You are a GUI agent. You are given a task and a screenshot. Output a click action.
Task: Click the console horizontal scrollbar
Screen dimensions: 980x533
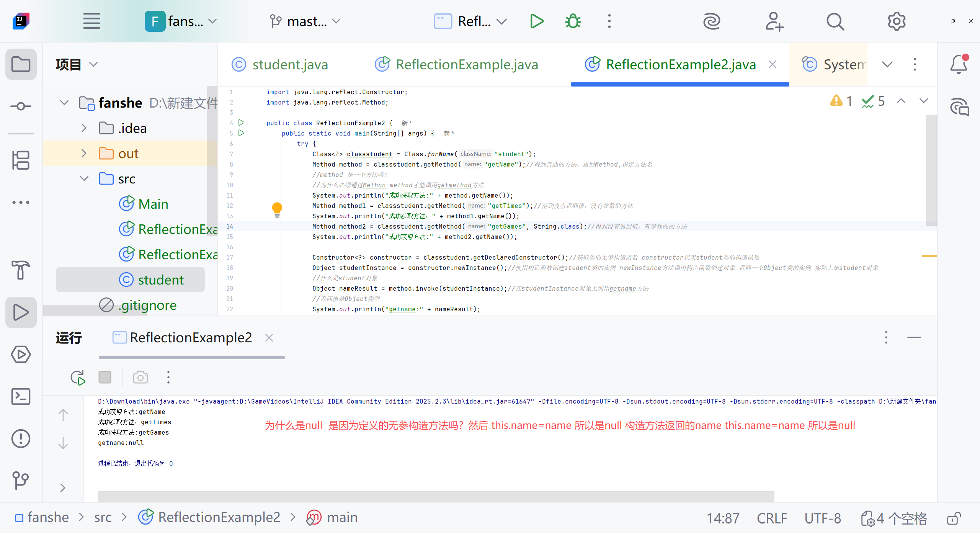436,496
